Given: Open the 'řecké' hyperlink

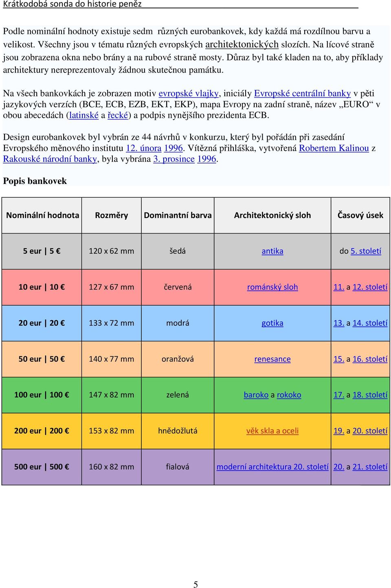Looking at the screenshot, I should pos(118,115).
